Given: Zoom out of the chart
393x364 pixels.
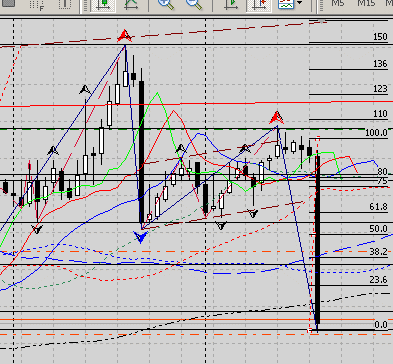Looking at the screenshot, I should coord(194,4).
